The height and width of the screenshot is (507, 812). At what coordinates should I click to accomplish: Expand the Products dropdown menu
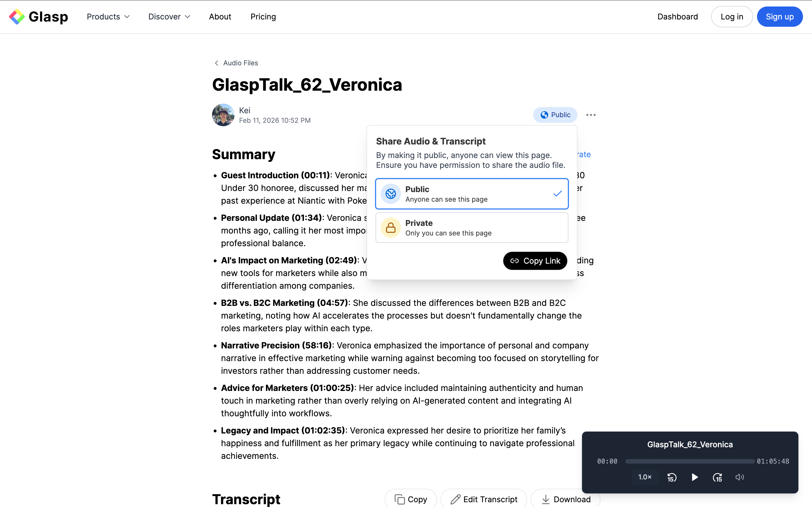click(x=108, y=17)
